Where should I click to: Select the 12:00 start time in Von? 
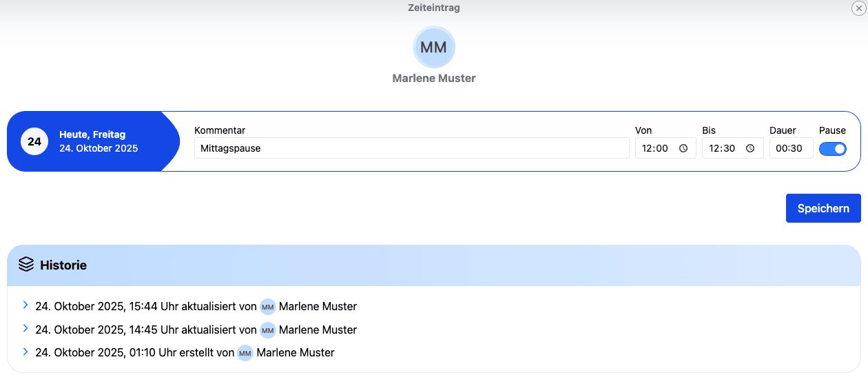point(655,148)
